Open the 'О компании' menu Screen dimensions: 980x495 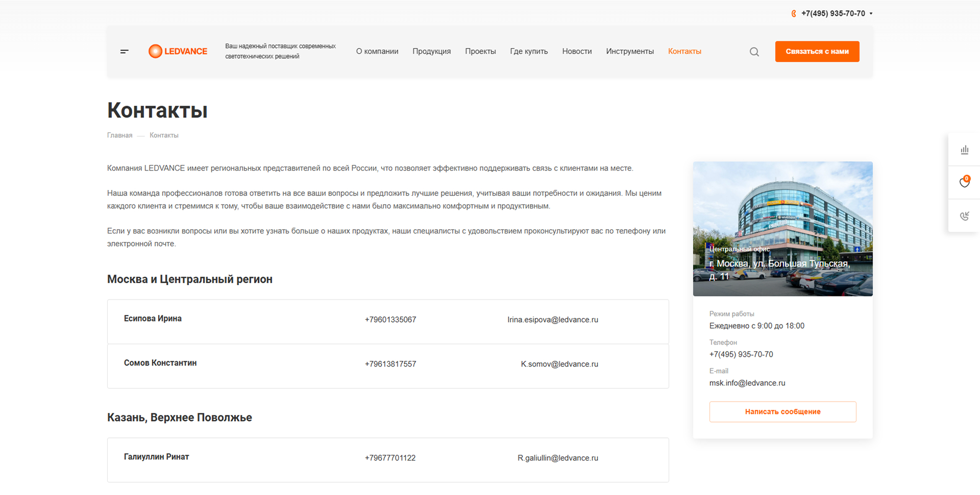pyautogui.click(x=377, y=52)
